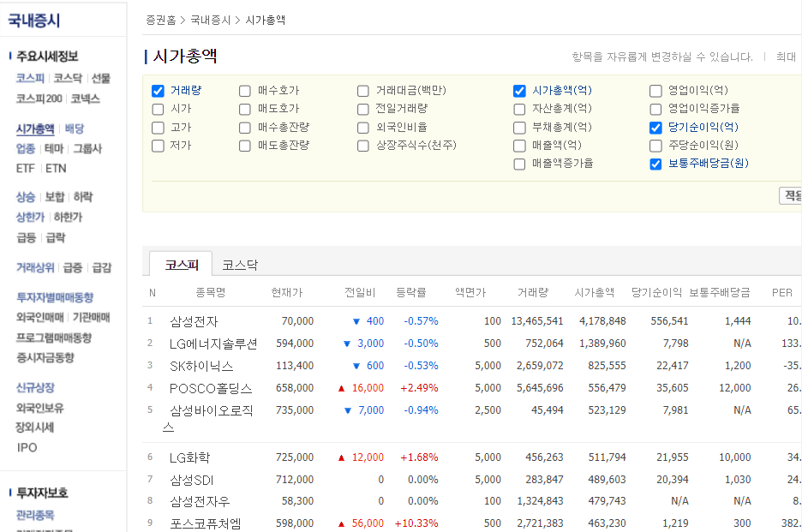Check 상장주식수(천주) option
802x532 pixels.
point(363,146)
